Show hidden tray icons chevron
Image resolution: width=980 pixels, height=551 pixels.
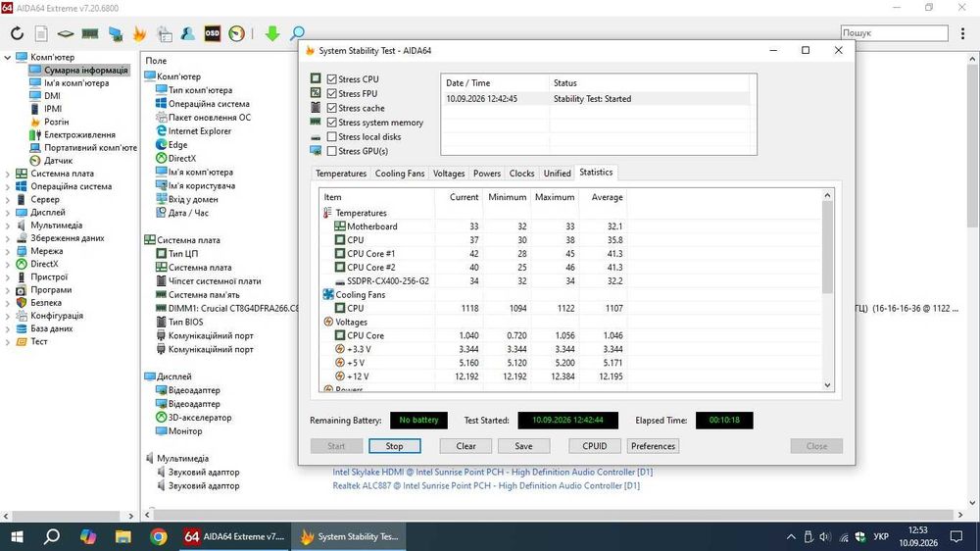coord(791,536)
